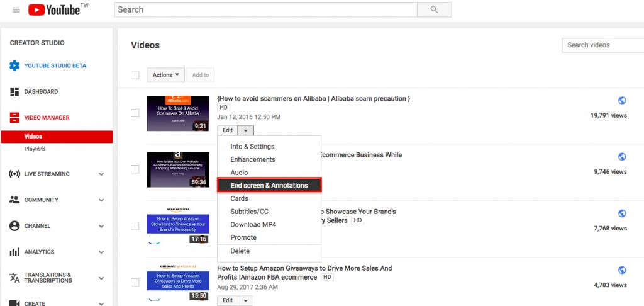Open Playlists in the sidebar

click(x=35, y=149)
